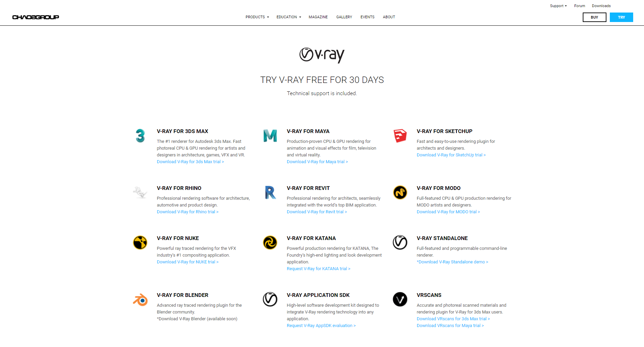The image size is (644, 347).
Task: Click the 3ds Max product icon
Action: click(x=140, y=136)
